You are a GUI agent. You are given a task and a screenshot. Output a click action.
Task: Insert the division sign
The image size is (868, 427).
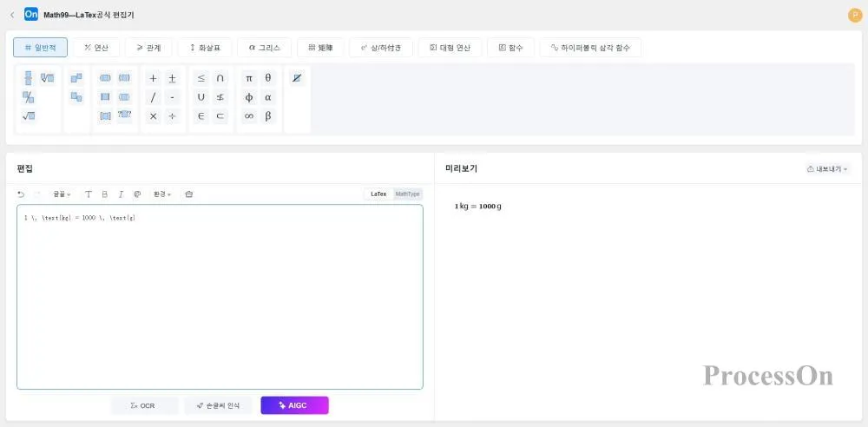(172, 116)
